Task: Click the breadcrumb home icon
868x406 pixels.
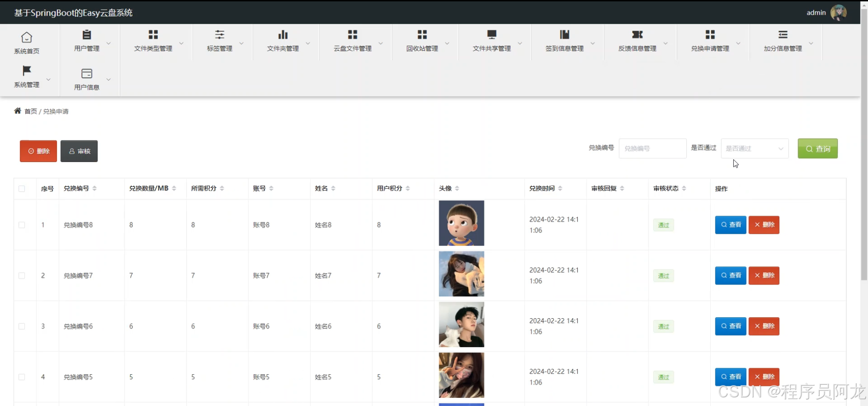Action: 18,111
